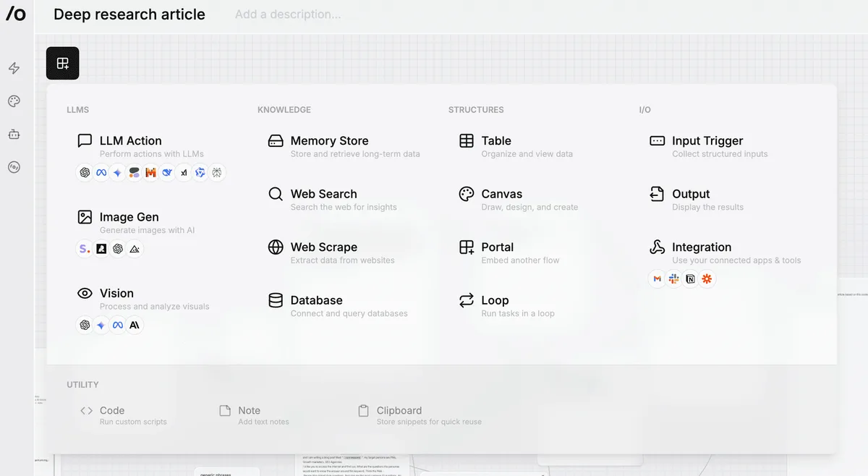Select the Clipboard utility option
Screen dimensions: 868x476
point(420,415)
